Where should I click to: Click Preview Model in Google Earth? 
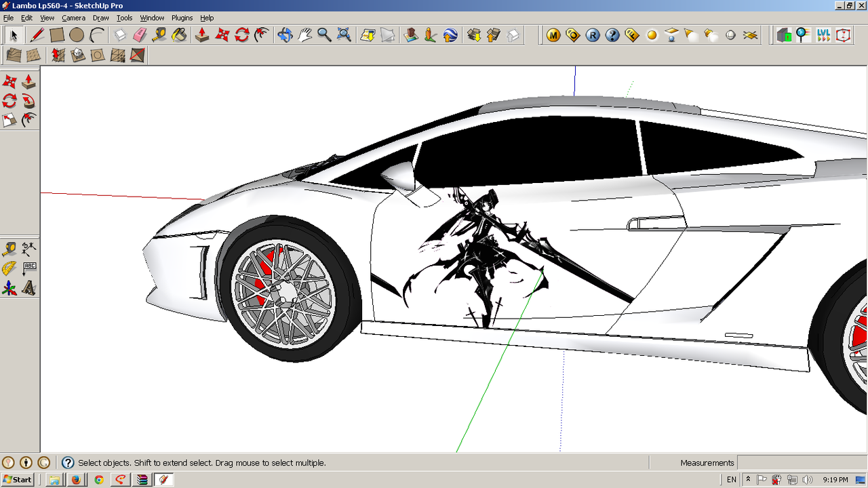click(450, 35)
